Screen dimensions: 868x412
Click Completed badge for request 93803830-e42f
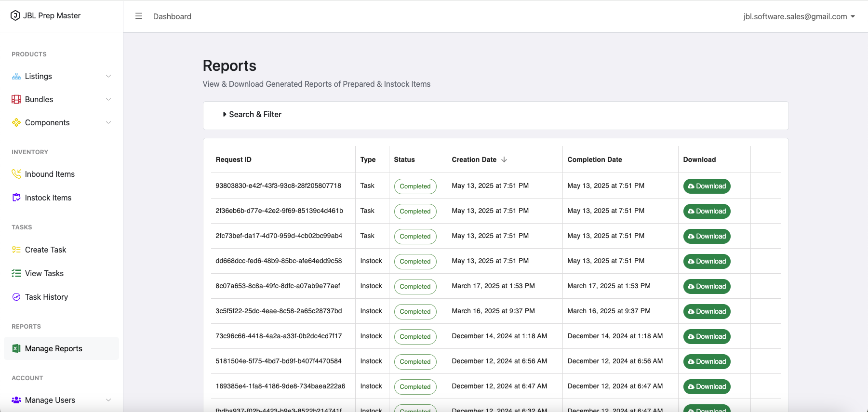pos(415,186)
